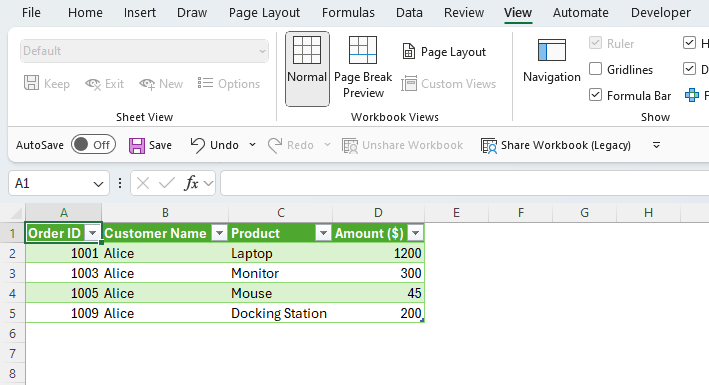
Task: Open the Draw tab
Action: coord(192,13)
